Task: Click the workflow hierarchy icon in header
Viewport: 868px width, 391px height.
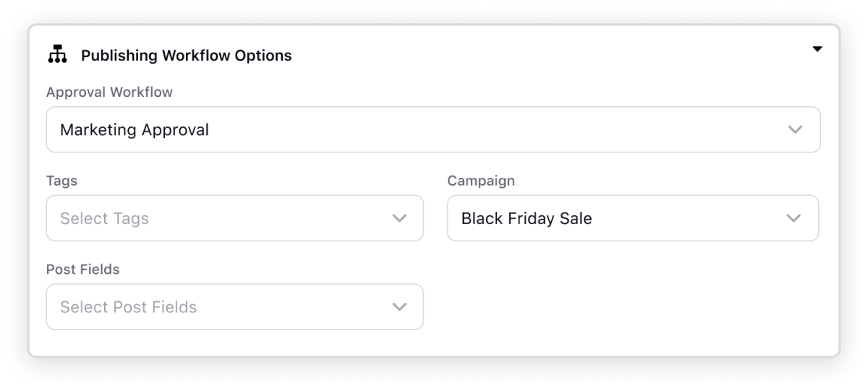Action: (57, 54)
